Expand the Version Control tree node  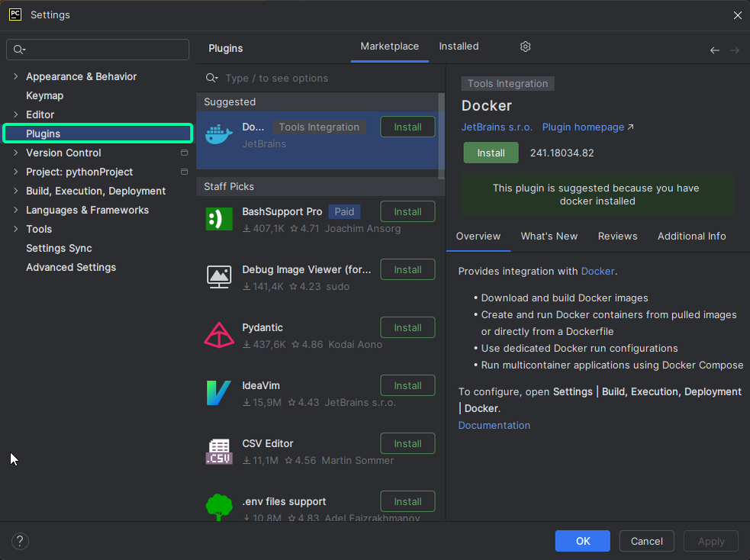coord(15,153)
